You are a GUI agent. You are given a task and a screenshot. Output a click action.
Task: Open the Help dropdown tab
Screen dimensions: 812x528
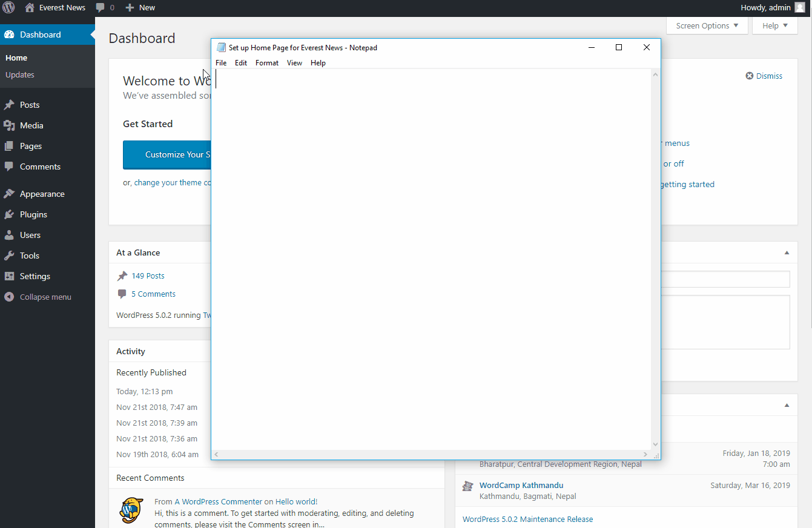[775, 25]
